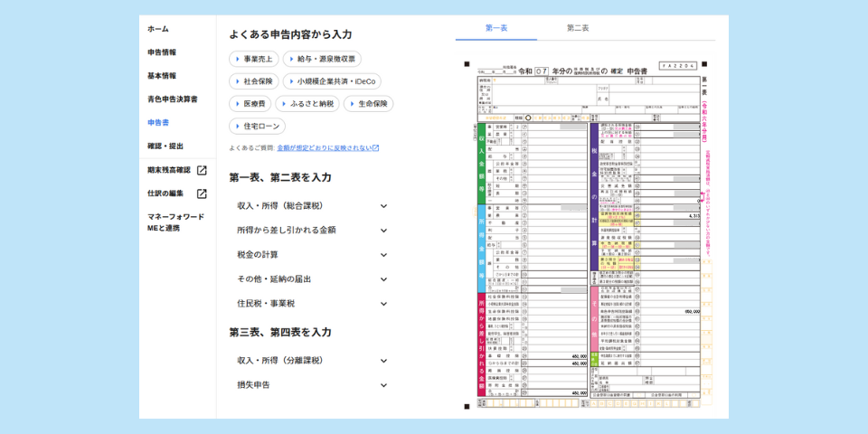This screenshot has height=434, width=868.
Task: Expand 収入・所得(総合課税) section
Action: pyautogui.click(x=312, y=206)
